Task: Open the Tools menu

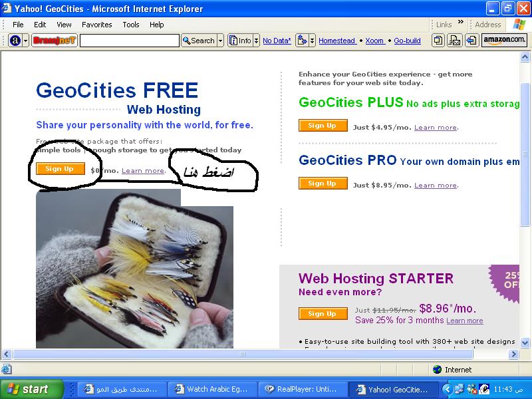Action: tap(131, 25)
